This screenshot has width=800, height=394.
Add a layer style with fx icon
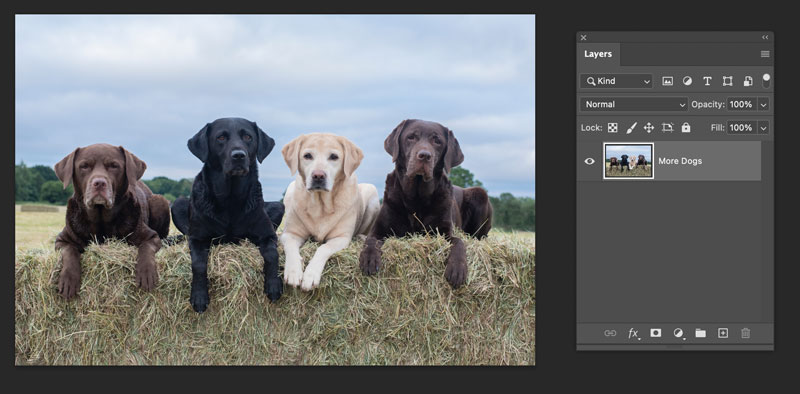pos(633,333)
